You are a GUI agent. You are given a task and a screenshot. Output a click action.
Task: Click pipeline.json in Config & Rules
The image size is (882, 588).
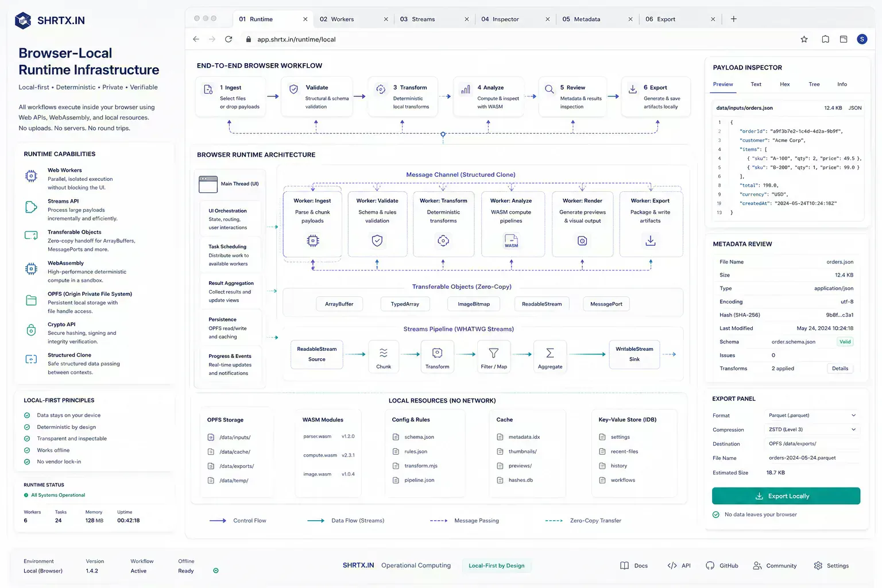(x=413, y=480)
